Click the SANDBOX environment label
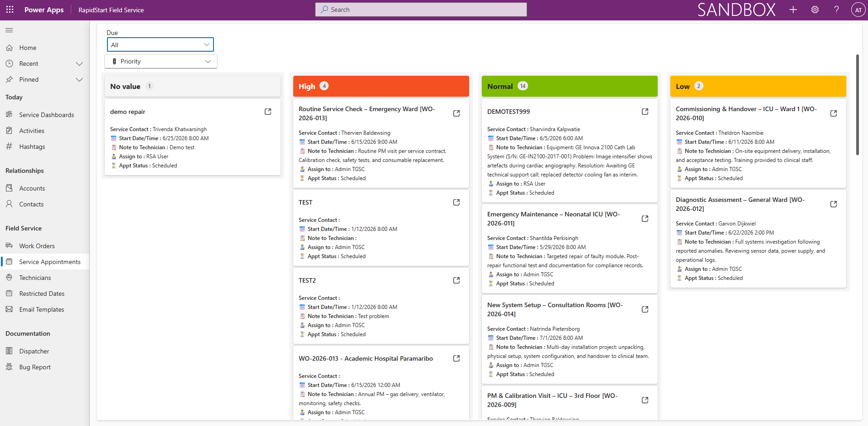 pyautogui.click(x=737, y=10)
